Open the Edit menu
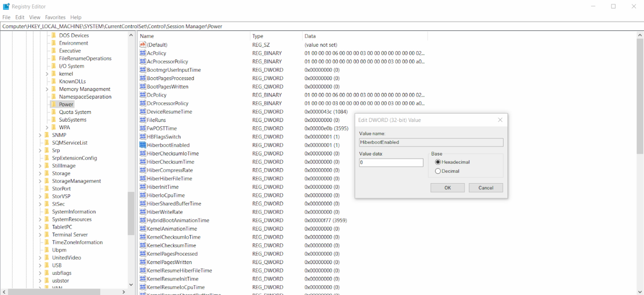This screenshot has width=644, height=295. pos(19,17)
